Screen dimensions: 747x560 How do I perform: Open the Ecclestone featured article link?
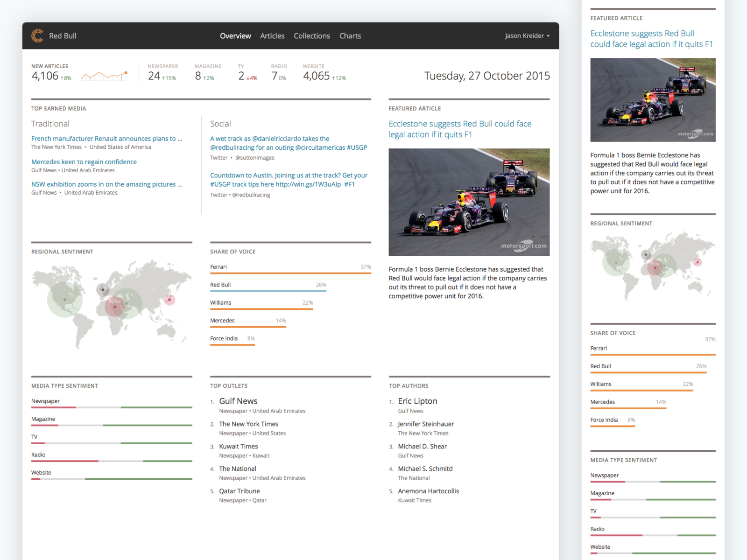coord(460,129)
